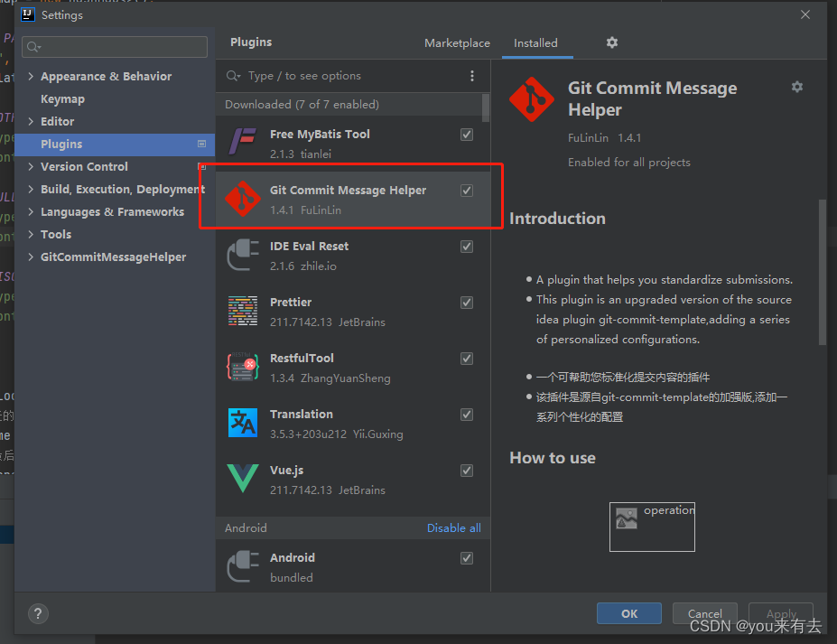837x644 pixels.
Task: Click the How to use heading
Action: (x=553, y=458)
